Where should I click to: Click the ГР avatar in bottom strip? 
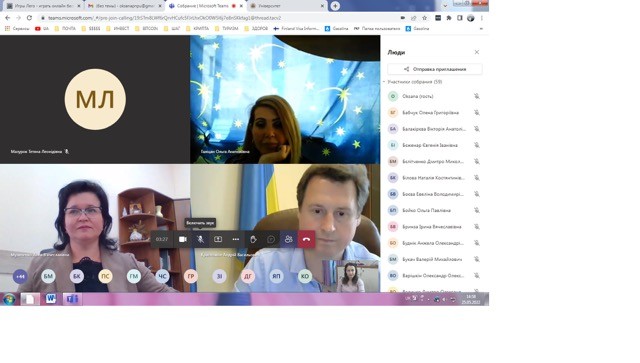(191, 276)
